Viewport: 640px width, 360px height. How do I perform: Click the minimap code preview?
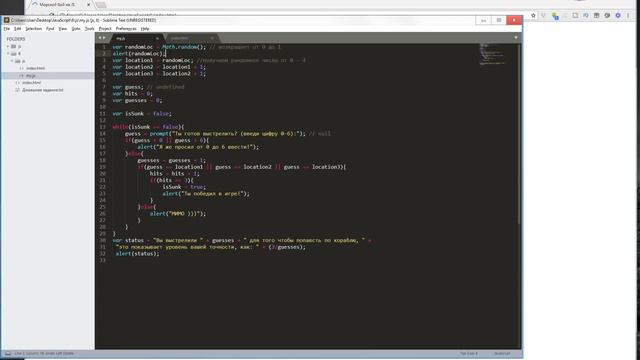tap(493, 54)
